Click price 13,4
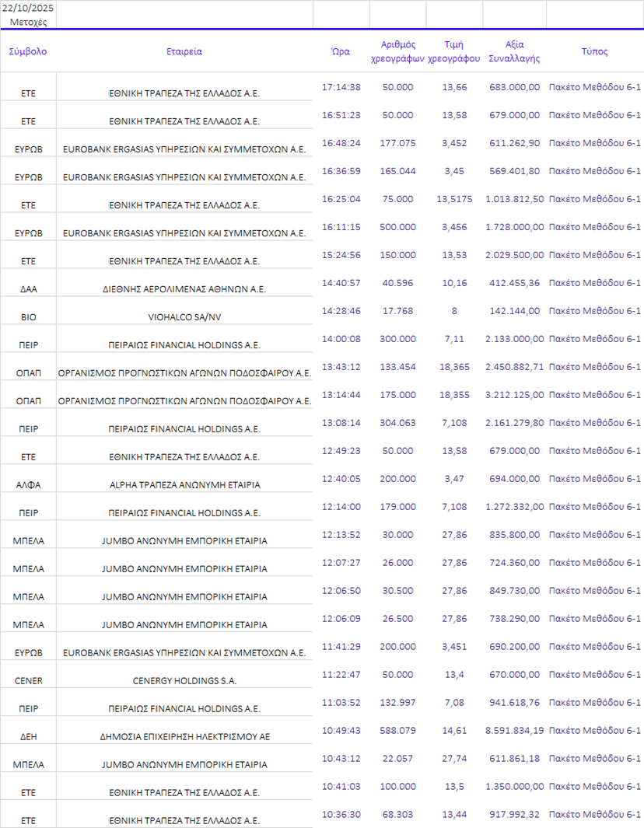The image size is (644, 828). click(x=454, y=675)
